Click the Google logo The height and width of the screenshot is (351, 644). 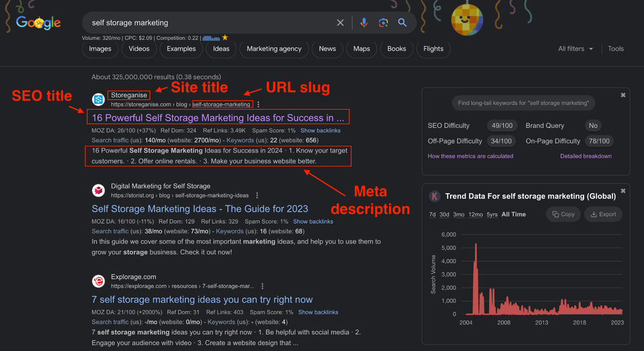(38, 23)
